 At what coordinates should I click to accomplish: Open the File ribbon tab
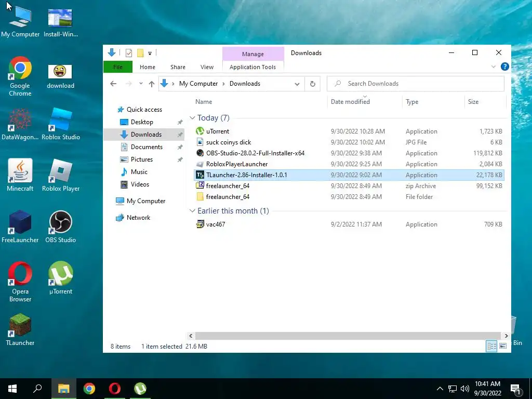[x=118, y=67]
